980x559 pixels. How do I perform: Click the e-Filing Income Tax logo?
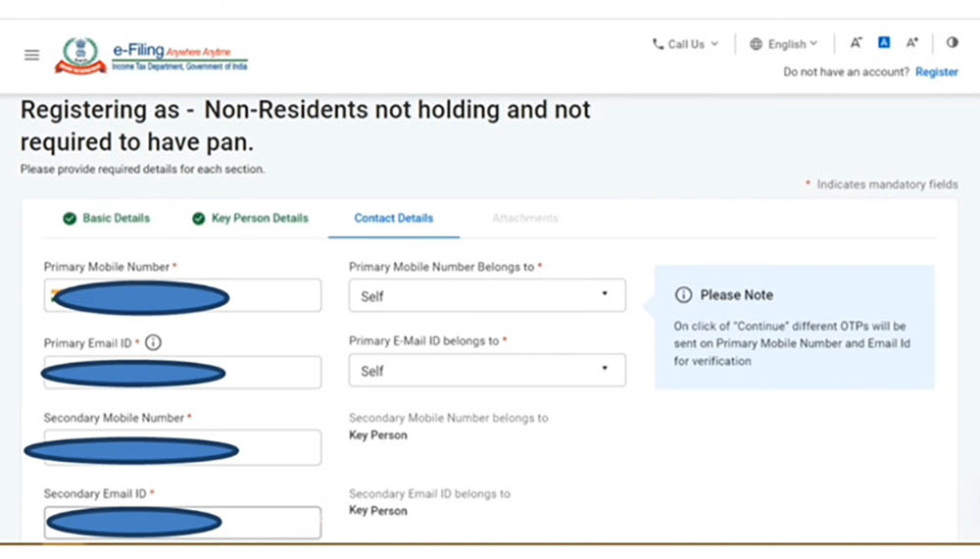[x=151, y=55]
